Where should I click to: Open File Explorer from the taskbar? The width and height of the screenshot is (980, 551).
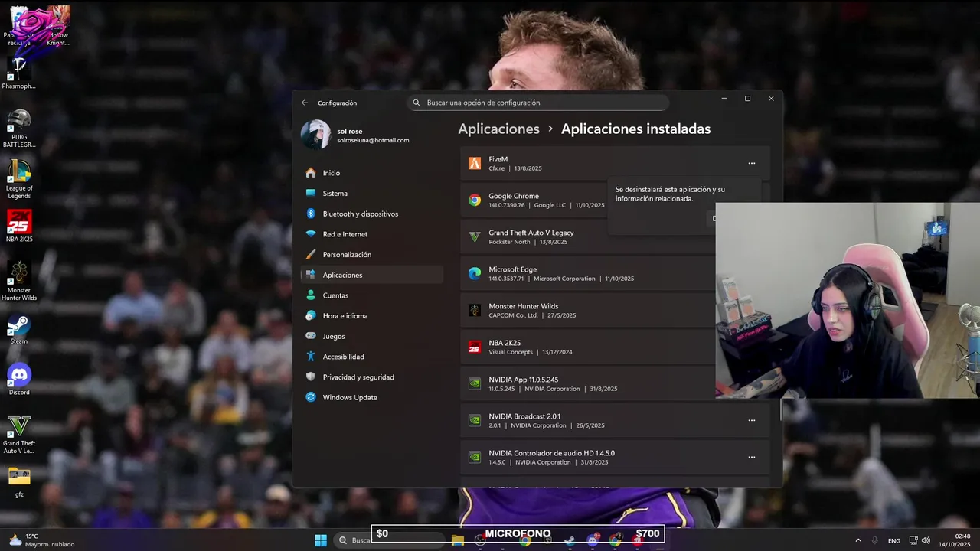(458, 540)
